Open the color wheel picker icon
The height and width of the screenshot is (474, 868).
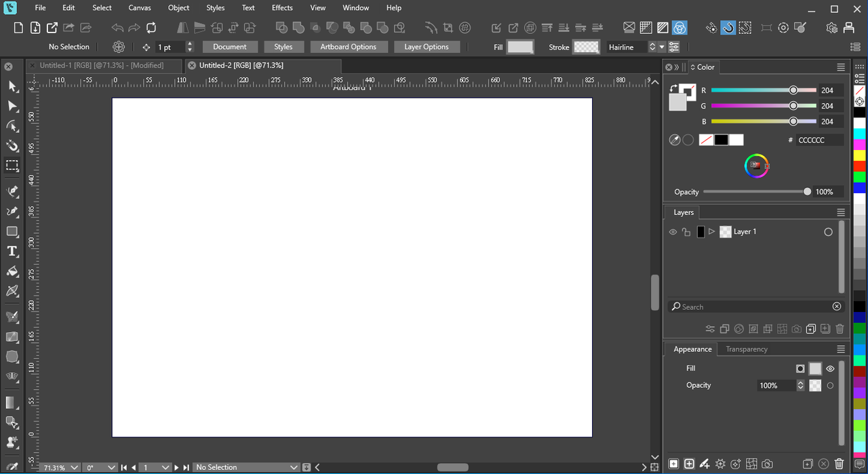pos(757,165)
